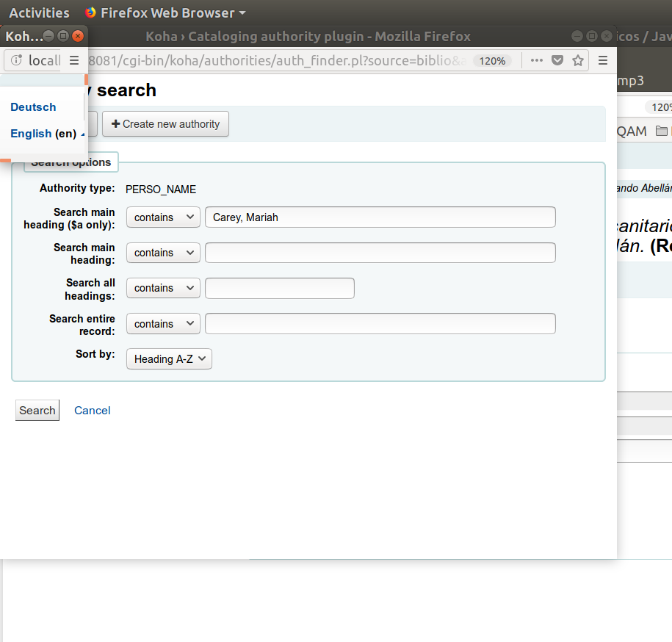Save page to Pocket icon
672x642 pixels.
point(557,60)
